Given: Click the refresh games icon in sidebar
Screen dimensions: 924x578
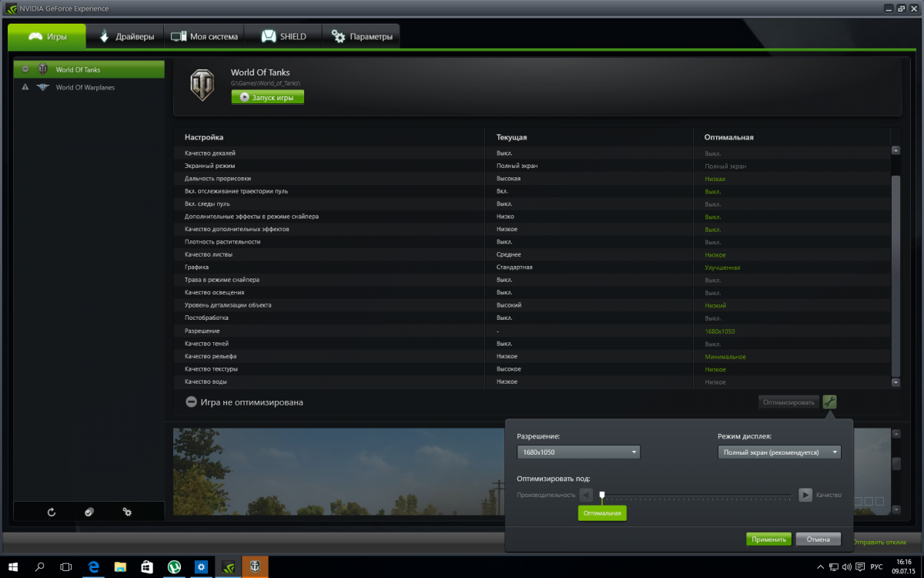Looking at the screenshot, I should (52, 512).
